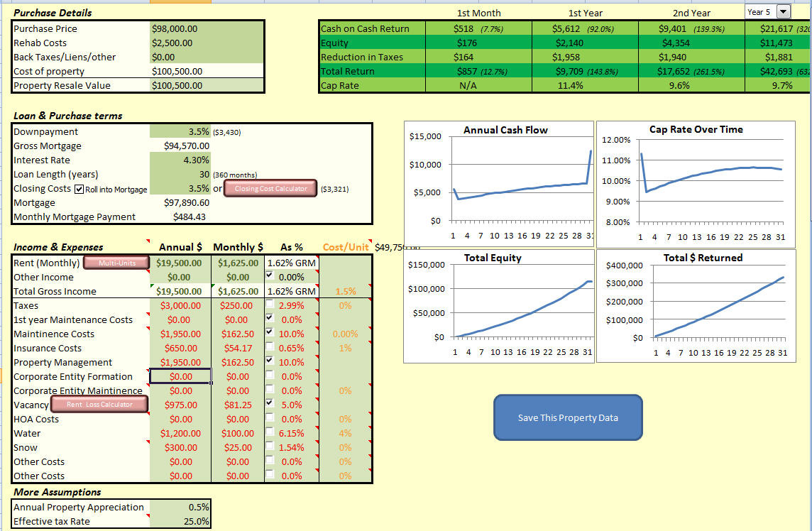Select the Taxes percent value 2.99%
The image size is (812, 531).
(292, 306)
